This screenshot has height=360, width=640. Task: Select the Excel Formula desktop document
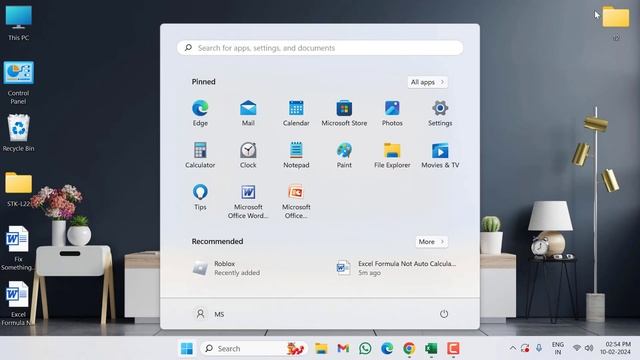tap(17, 303)
